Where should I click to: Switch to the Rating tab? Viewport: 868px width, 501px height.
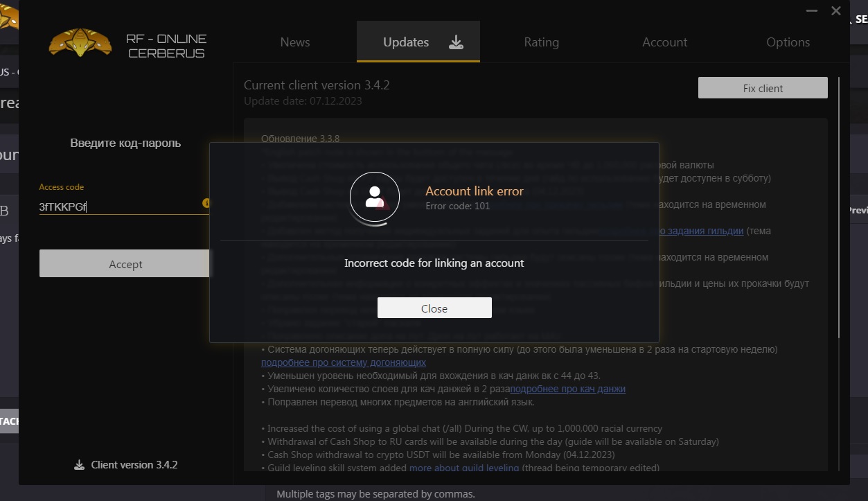tap(542, 42)
